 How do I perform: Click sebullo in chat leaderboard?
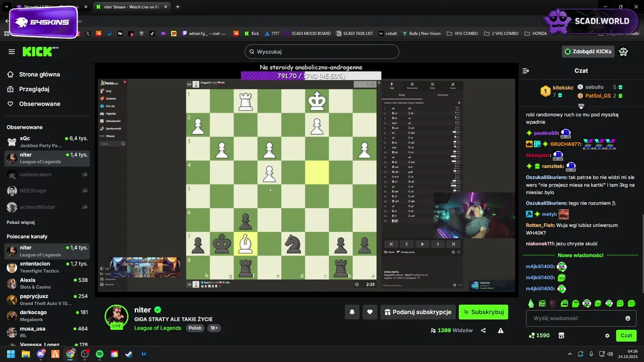point(600,87)
